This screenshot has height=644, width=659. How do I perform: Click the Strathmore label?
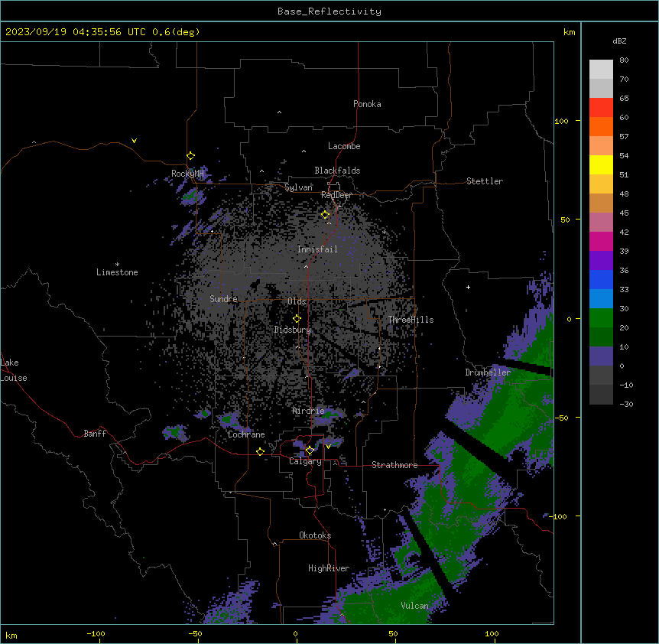[394, 465]
